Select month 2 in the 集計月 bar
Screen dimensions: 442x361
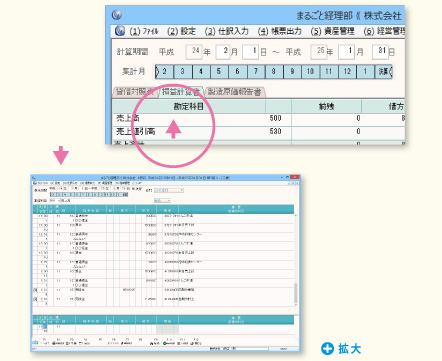pyautogui.click(x=164, y=71)
